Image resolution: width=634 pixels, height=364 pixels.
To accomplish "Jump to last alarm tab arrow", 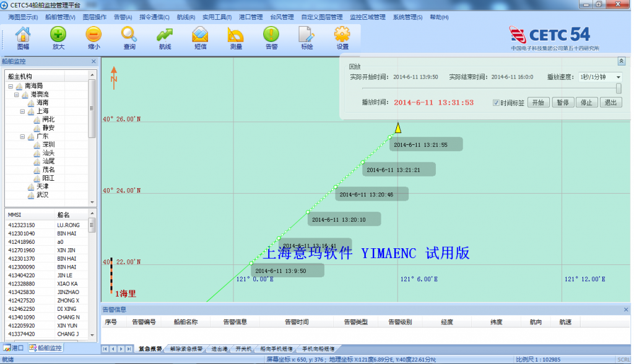I will coord(129,349).
